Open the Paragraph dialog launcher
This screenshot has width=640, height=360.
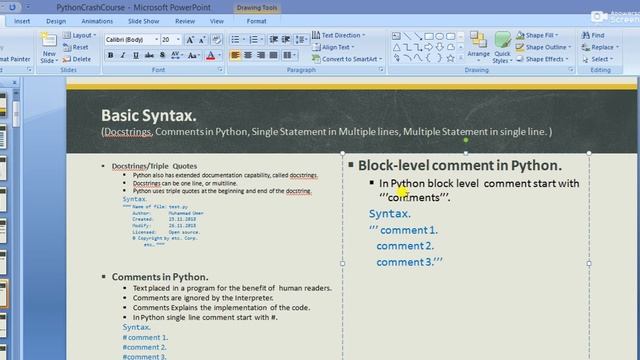pyautogui.click(x=381, y=70)
